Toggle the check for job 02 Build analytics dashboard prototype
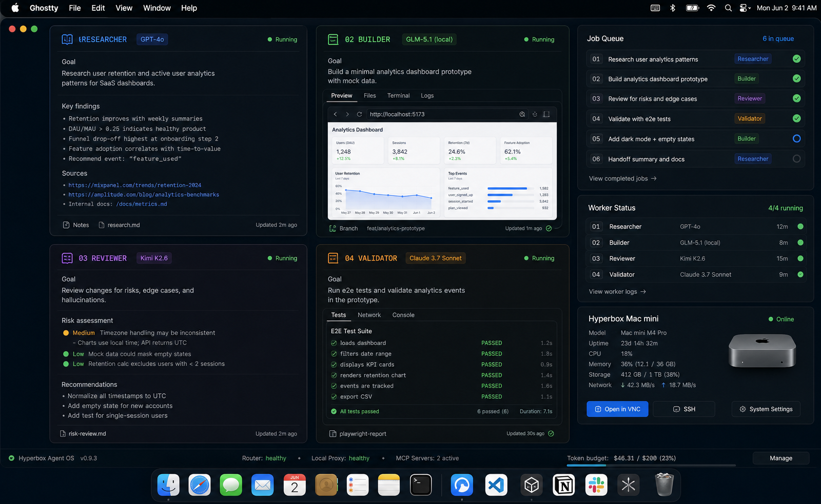The width and height of the screenshot is (821, 504). tap(797, 78)
